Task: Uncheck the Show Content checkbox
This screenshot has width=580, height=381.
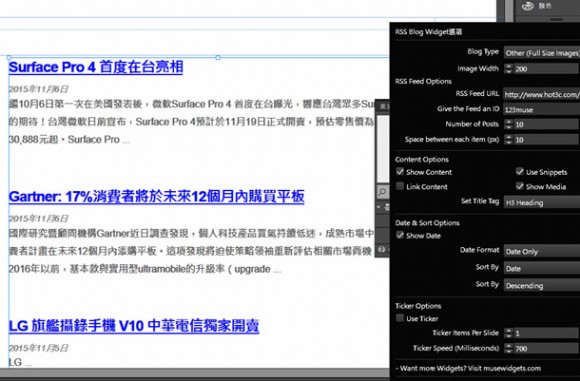Action: (400, 171)
